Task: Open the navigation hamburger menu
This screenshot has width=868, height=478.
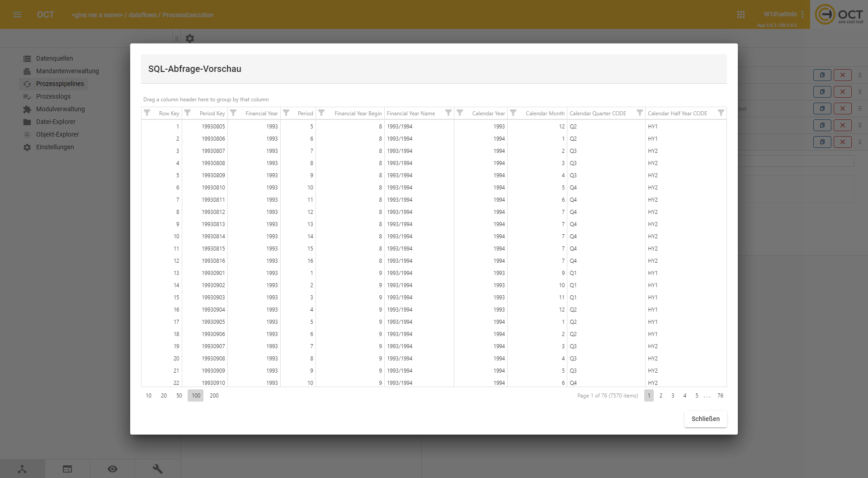Action: pos(17,14)
